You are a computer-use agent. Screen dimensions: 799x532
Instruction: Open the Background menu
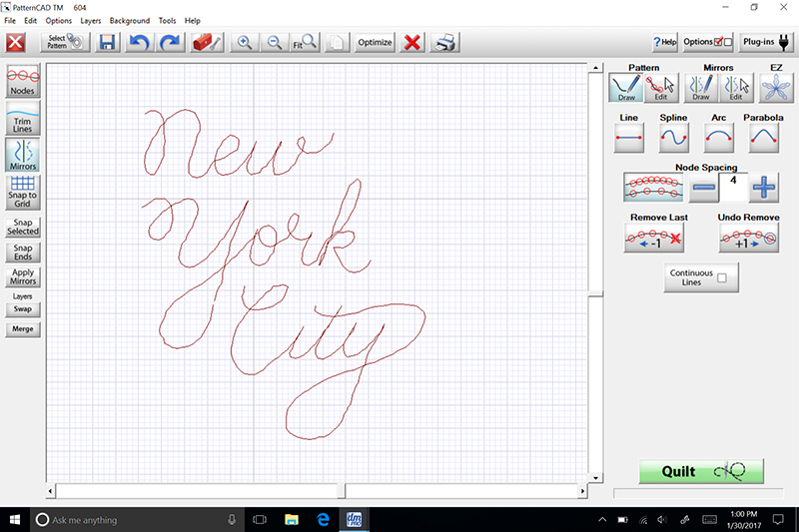coord(130,20)
